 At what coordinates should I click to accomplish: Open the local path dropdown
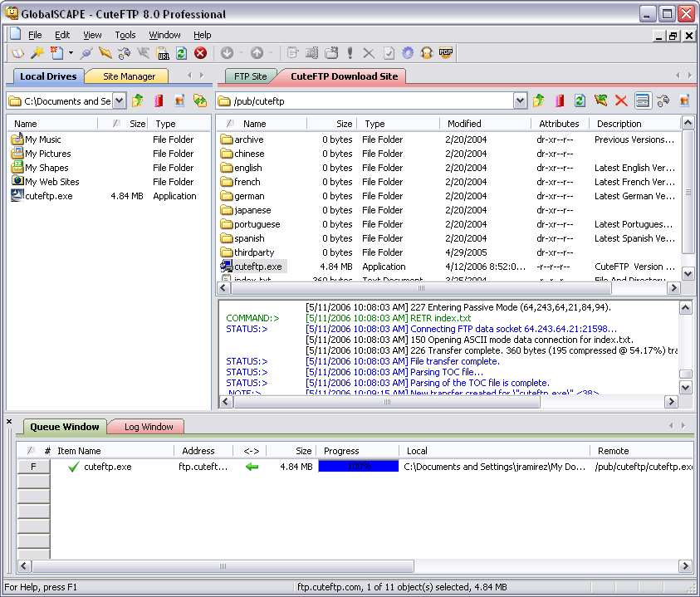pyautogui.click(x=119, y=101)
